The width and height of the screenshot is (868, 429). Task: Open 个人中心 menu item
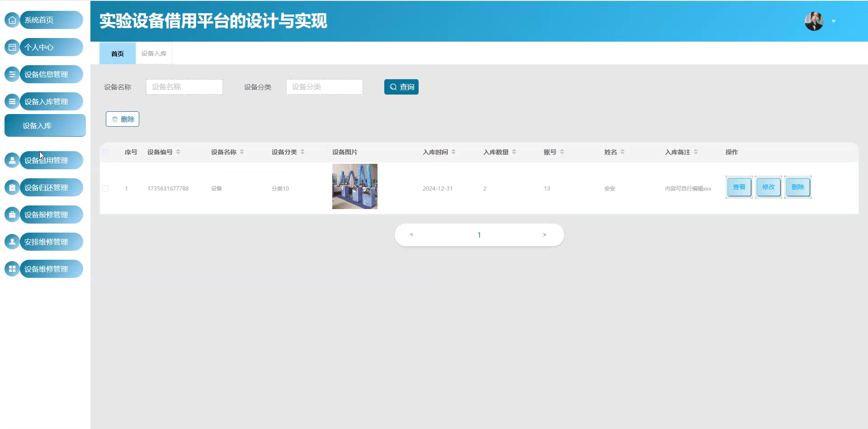click(51, 47)
